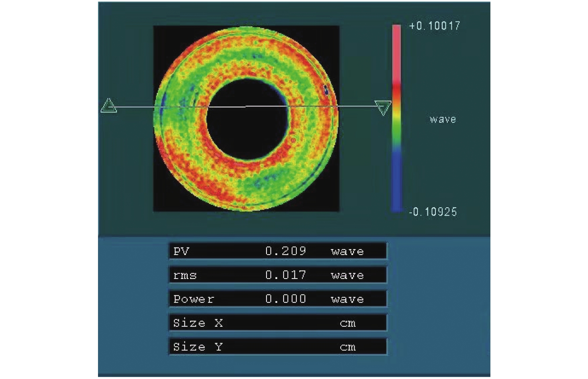Click the rms value 0.017
This screenshot has width=588, height=379.
coord(286,275)
